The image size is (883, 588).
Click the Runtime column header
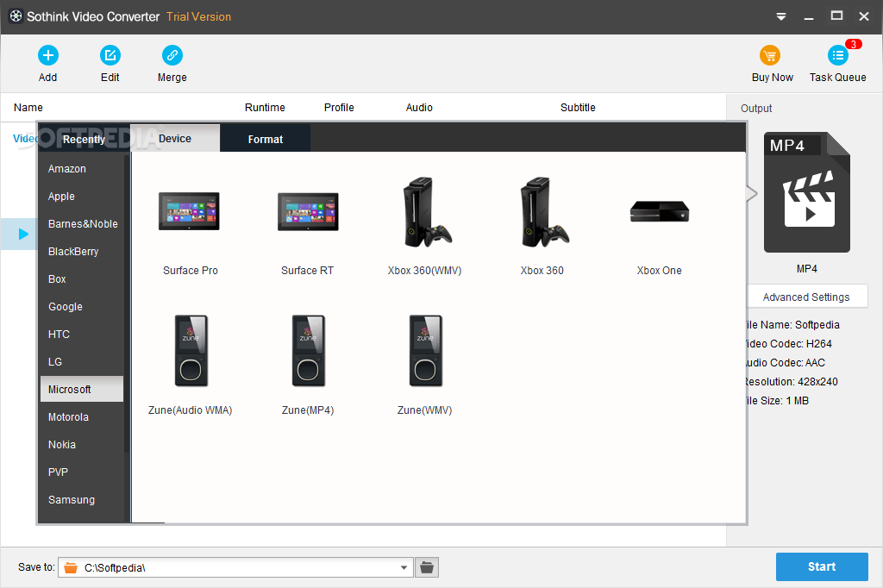click(265, 108)
